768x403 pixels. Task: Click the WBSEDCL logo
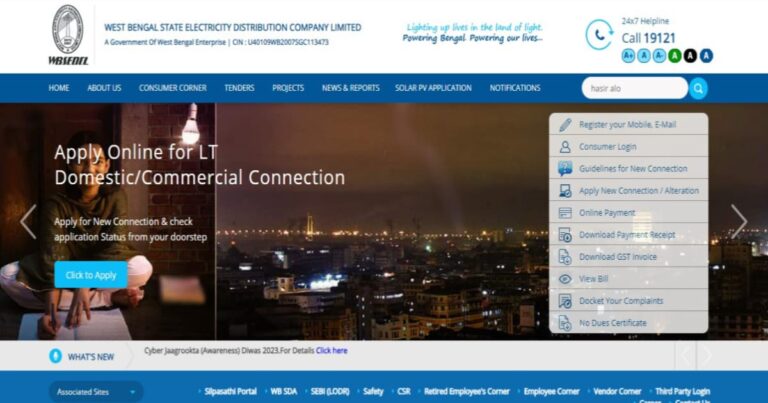click(x=67, y=34)
